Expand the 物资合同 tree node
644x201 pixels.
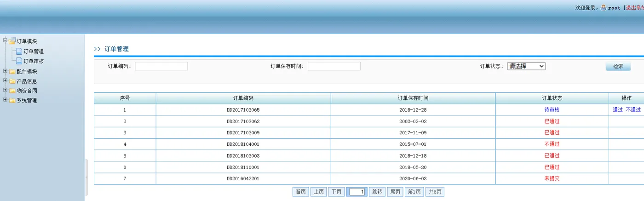[5, 90]
